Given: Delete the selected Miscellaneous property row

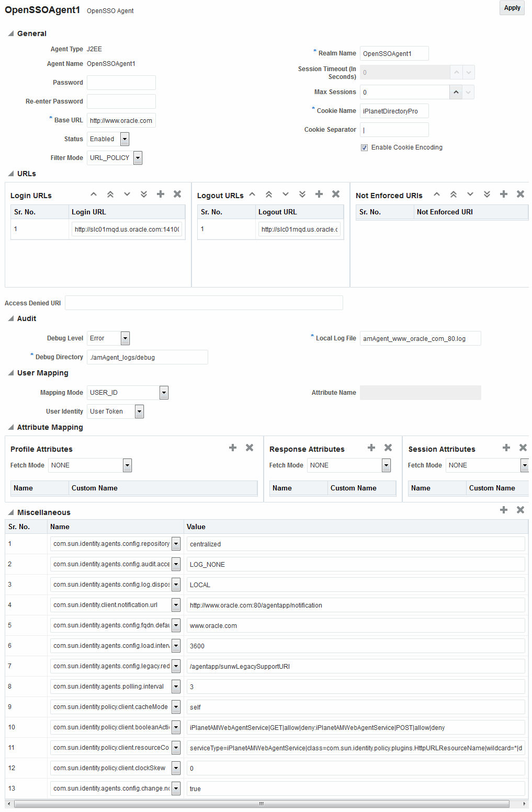Looking at the screenshot, I should (520, 510).
